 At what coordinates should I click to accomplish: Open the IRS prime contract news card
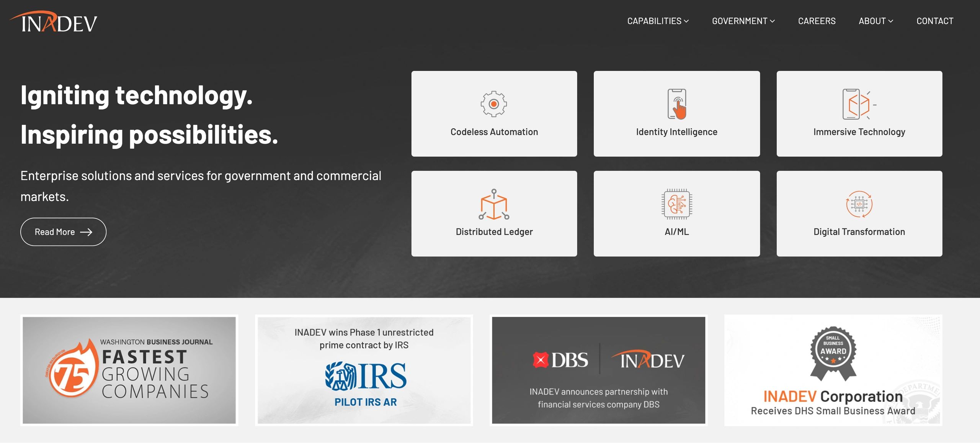tap(364, 370)
